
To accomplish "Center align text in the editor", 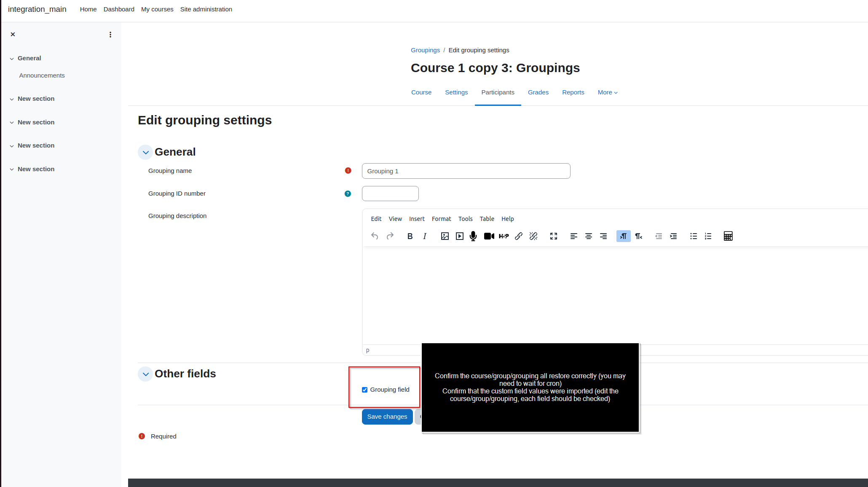I will [589, 236].
